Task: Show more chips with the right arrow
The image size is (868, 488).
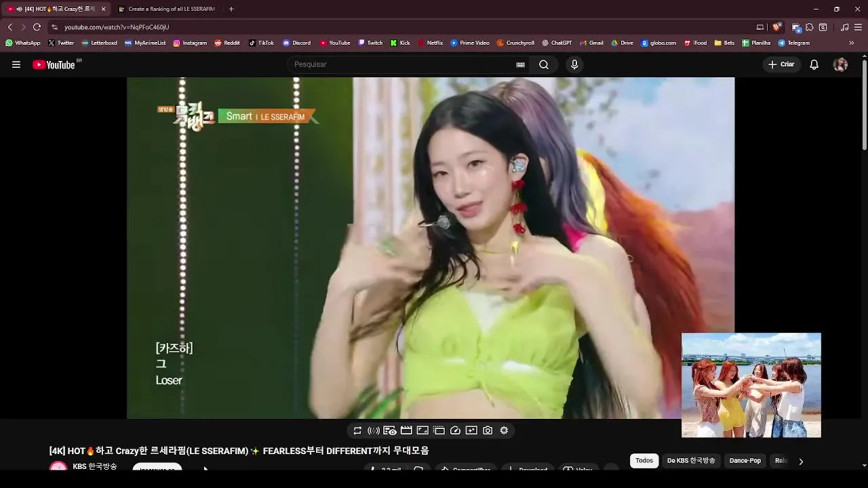Action: tap(801, 461)
